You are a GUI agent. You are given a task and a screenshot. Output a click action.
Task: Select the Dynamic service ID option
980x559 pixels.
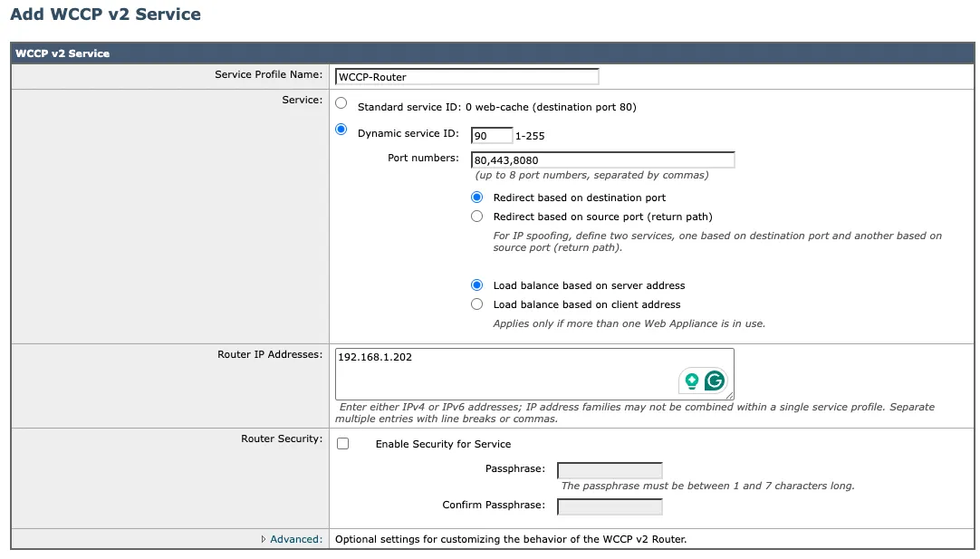(x=341, y=130)
